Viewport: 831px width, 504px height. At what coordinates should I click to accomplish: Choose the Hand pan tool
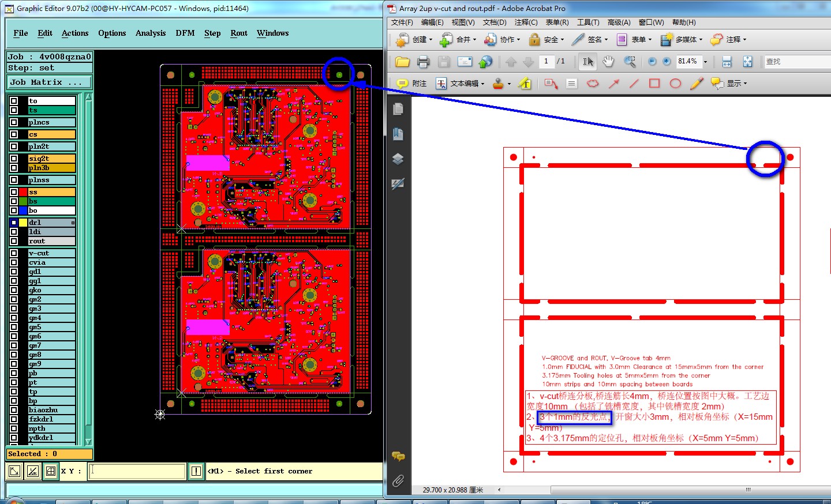click(x=608, y=62)
